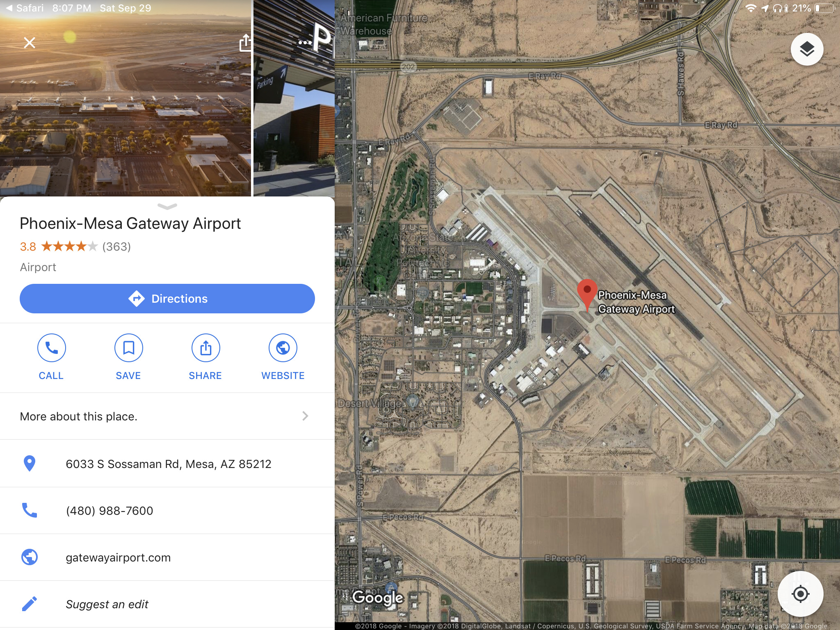Screen dimensions: 840x630
Task: Start Directions to the airport
Action: point(167,299)
